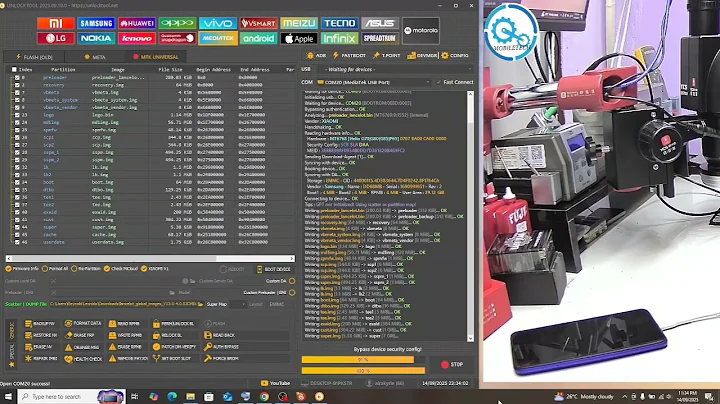Select the Meizu brand logo
Screen dimensions: 720x404
point(299,23)
